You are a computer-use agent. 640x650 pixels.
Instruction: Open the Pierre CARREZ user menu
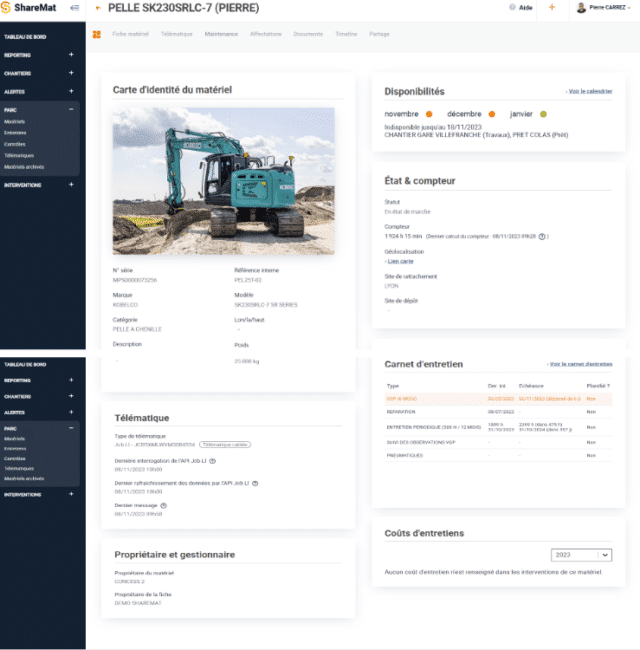pyautogui.click(x=606, y=8)
